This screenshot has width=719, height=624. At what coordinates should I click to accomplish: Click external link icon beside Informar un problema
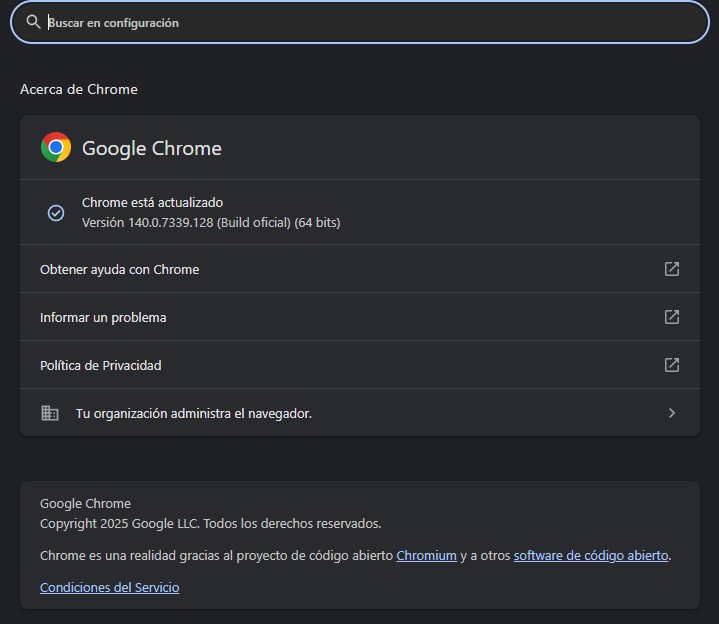[672, 317]
